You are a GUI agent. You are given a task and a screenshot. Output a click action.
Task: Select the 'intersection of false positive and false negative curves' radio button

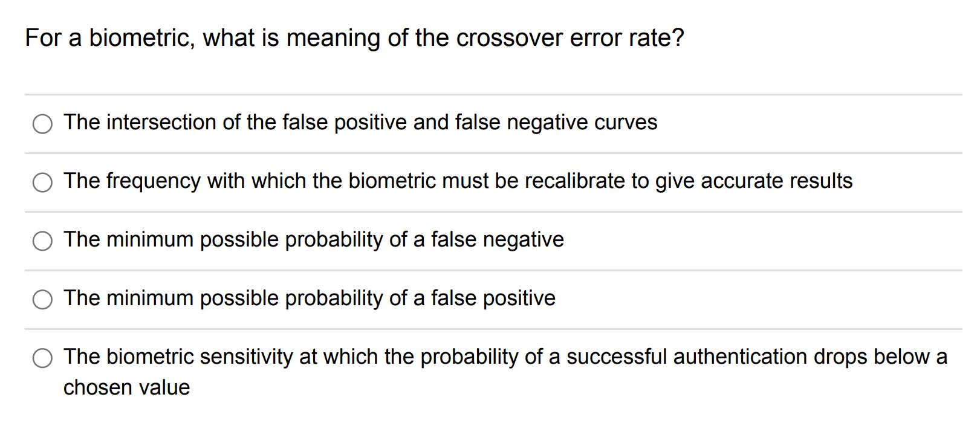tap(42, 124)
